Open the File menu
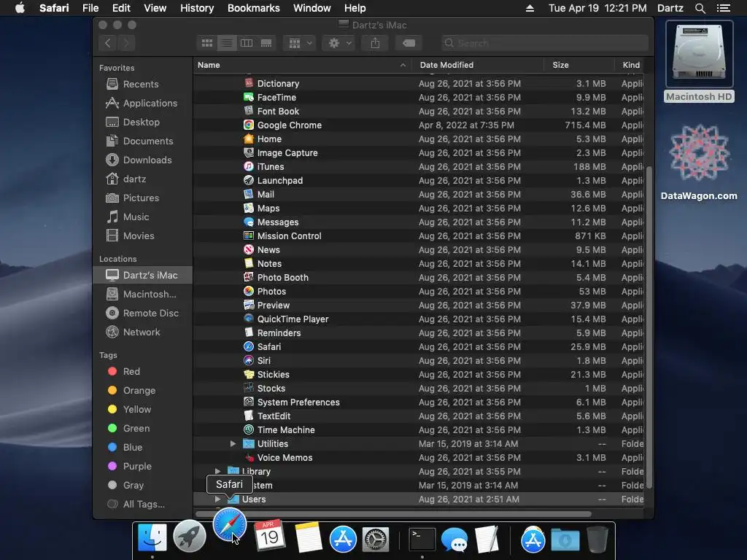Screen dimensions: 747x560 click(x=90, y=8)
